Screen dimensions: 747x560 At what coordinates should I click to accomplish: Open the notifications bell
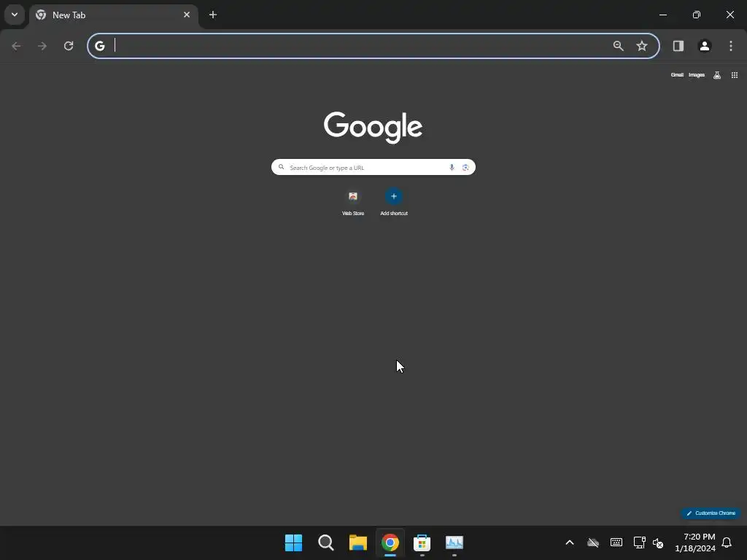click(x=727, y=542)
